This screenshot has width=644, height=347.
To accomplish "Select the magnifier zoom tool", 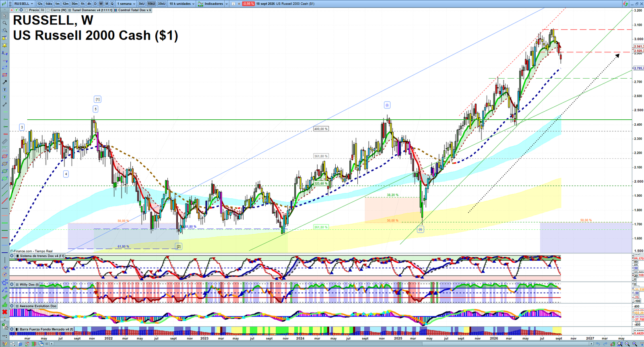I will (5, 23).
